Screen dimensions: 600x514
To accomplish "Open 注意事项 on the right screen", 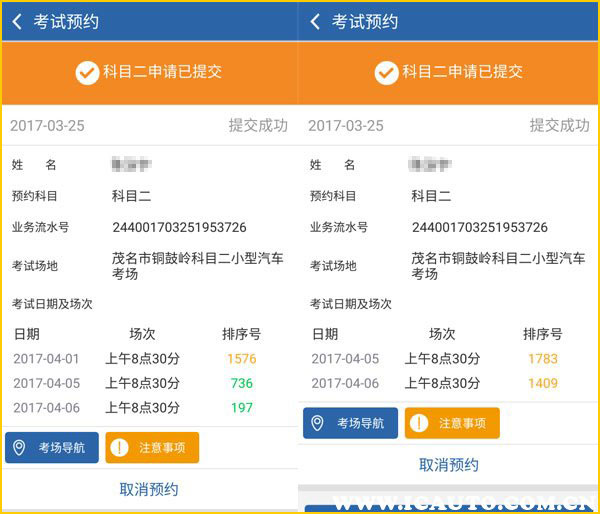I will [451, 423].
